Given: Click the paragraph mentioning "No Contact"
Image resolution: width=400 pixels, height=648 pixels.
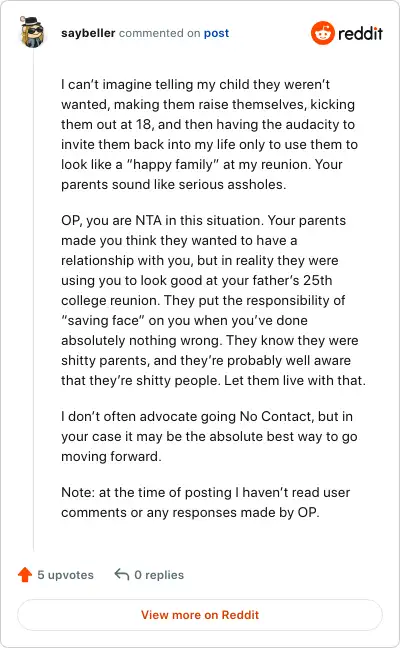Looking at the screenshot, I should click(209, 436).
